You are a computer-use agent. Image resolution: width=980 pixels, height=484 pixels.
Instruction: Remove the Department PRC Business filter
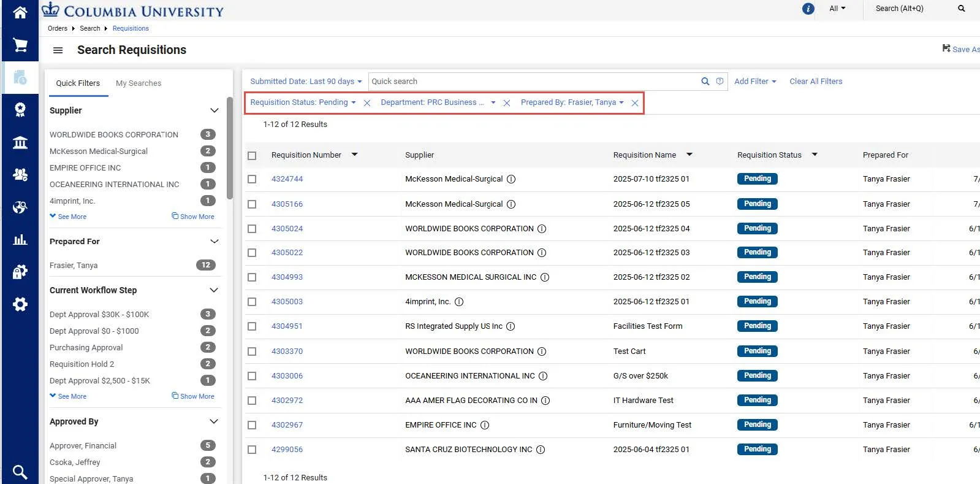(x=507, y=103)
